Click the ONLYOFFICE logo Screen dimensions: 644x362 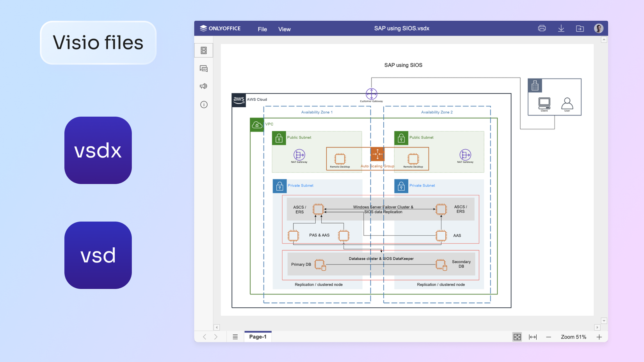pyautogui.click(x=220, y=28)
